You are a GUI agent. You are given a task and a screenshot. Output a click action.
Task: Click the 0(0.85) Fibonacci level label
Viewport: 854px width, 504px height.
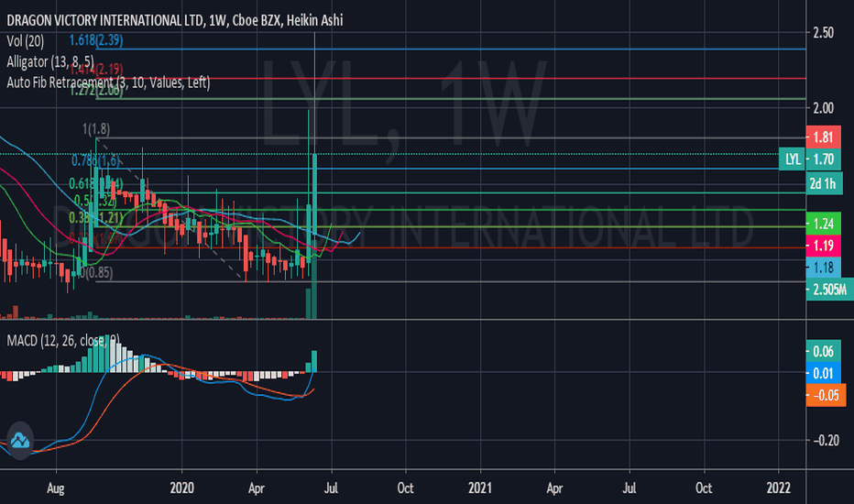coord(96,272)
